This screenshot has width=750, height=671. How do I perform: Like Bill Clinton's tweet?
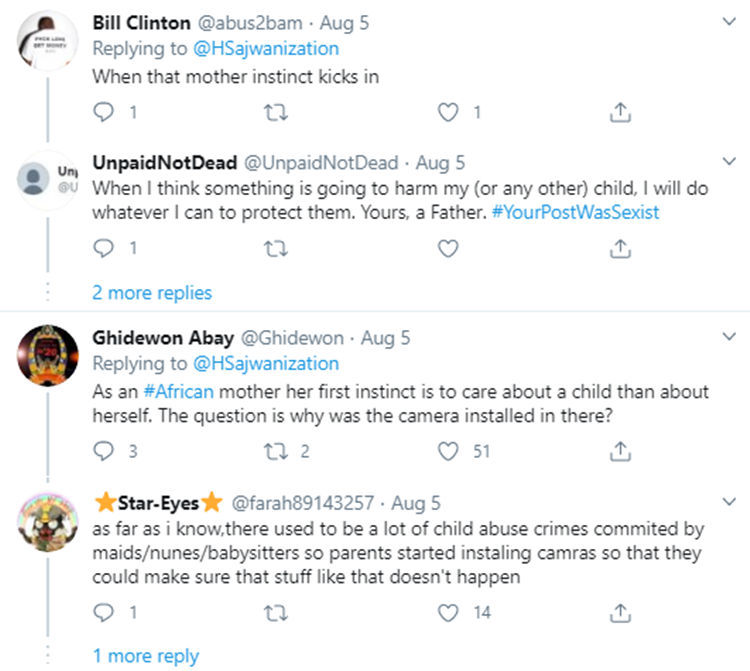tap(450, 113)
